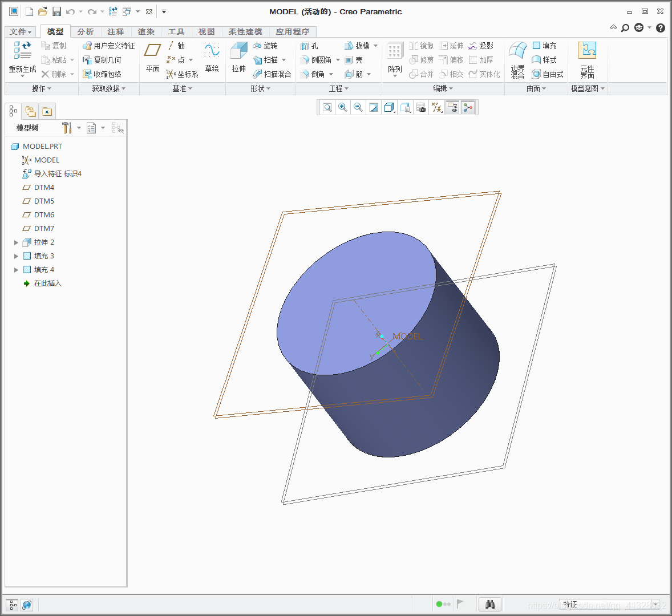Expand the 填充 3 tree node

[x=16, y=256]
